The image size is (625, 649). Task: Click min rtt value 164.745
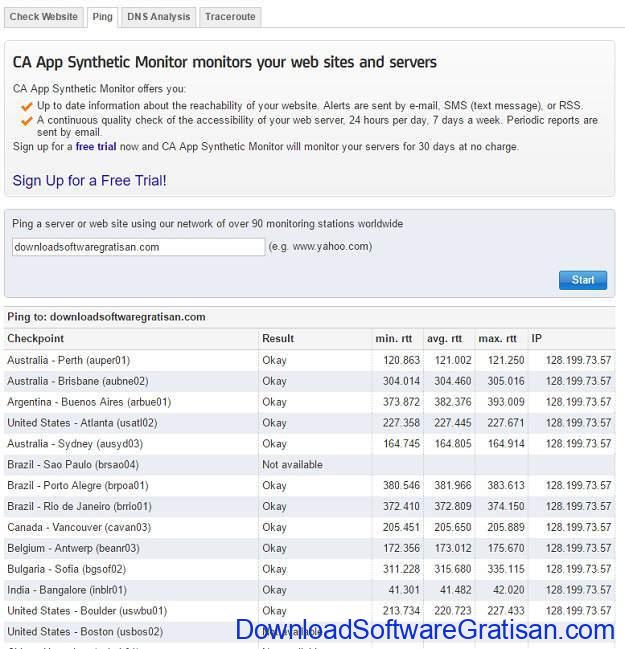[401, 444]
